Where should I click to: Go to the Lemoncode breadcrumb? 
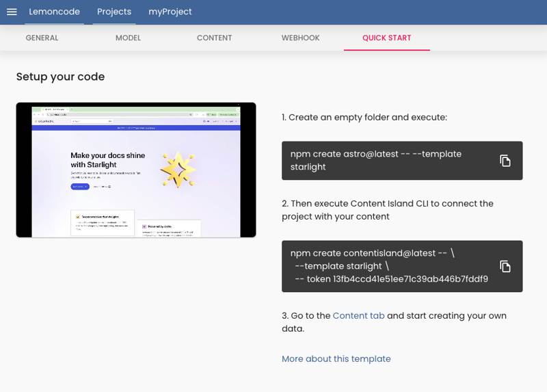click(x=54, y=12)
